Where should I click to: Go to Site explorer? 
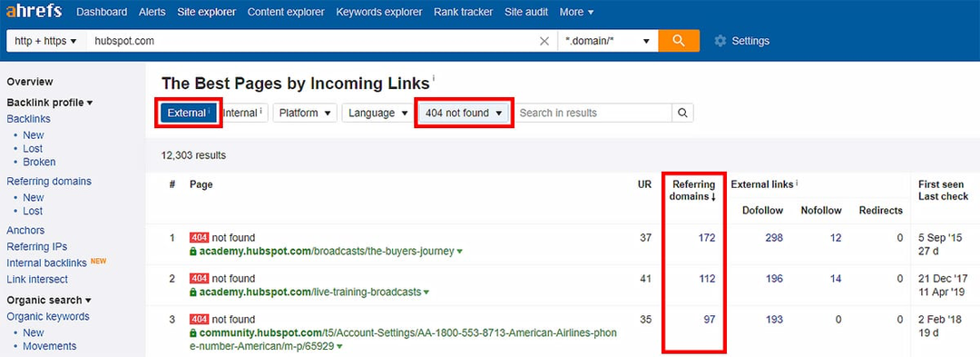click(207, 12)
